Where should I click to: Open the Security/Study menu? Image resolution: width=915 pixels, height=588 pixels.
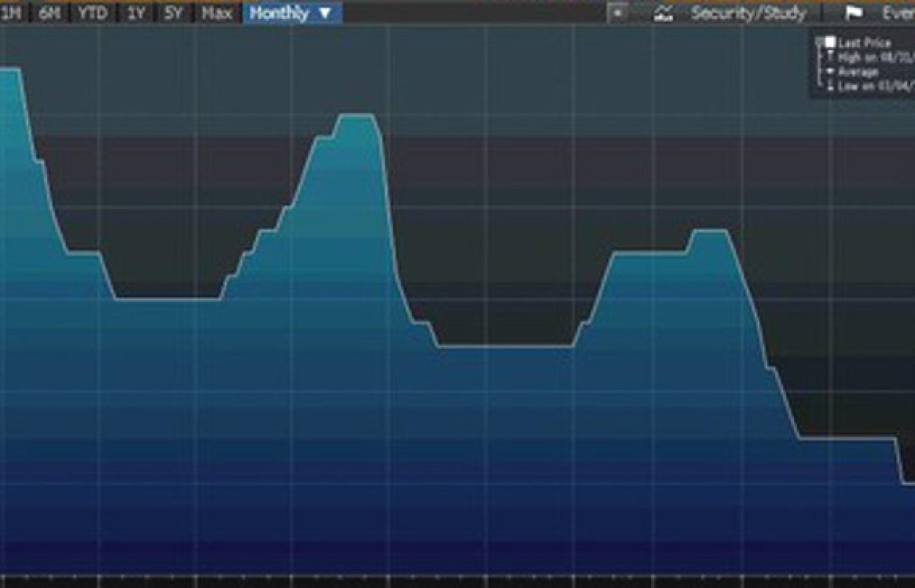click(748, 12)
